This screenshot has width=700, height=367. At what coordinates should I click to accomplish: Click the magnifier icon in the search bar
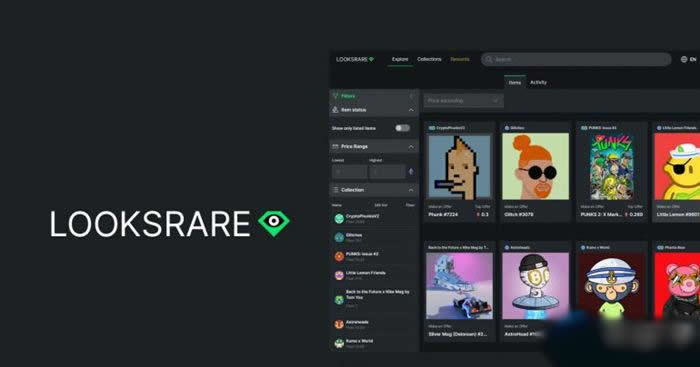click(x=489, y=59)
